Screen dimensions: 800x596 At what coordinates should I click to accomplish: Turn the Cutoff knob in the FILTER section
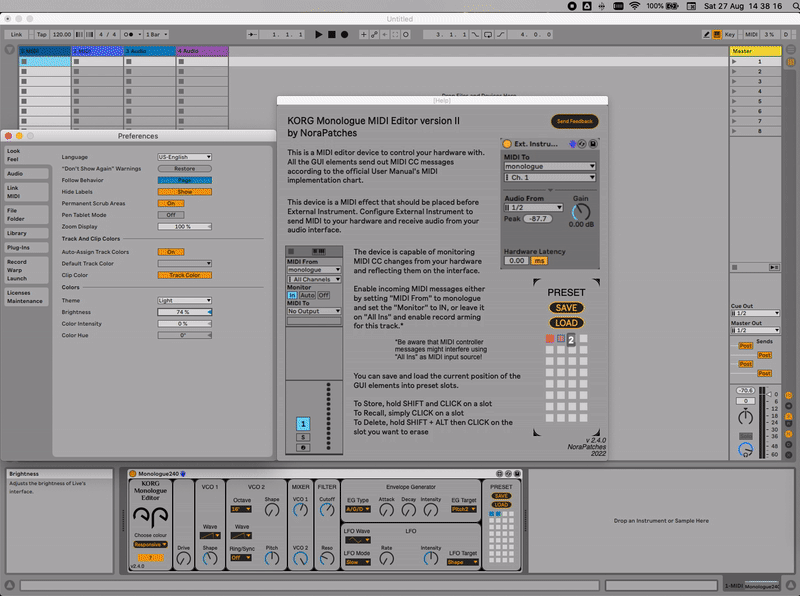pos(327,510)
